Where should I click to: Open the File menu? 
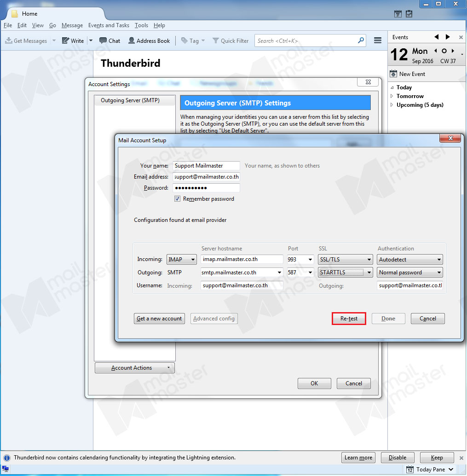(7, 25)
